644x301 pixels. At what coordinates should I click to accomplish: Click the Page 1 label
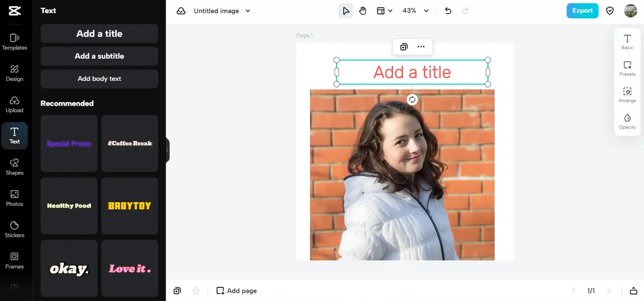tap(305, 35)
